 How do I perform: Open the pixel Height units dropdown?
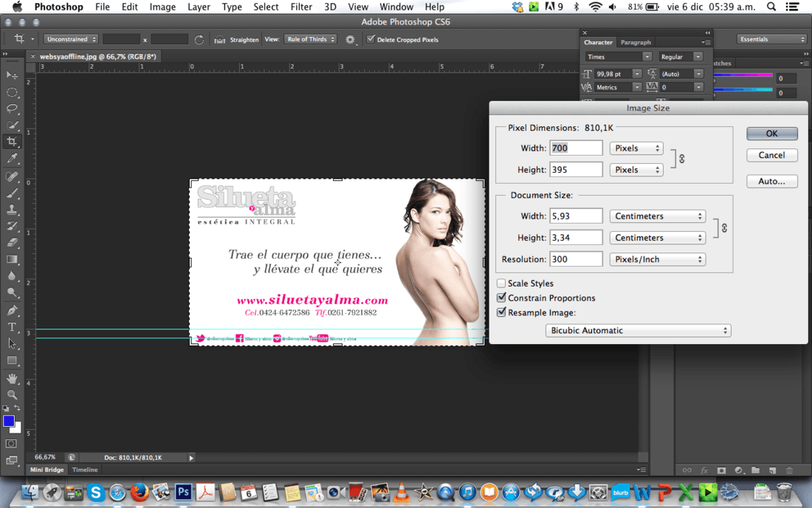pyautogui.click(x=636, y=170)
